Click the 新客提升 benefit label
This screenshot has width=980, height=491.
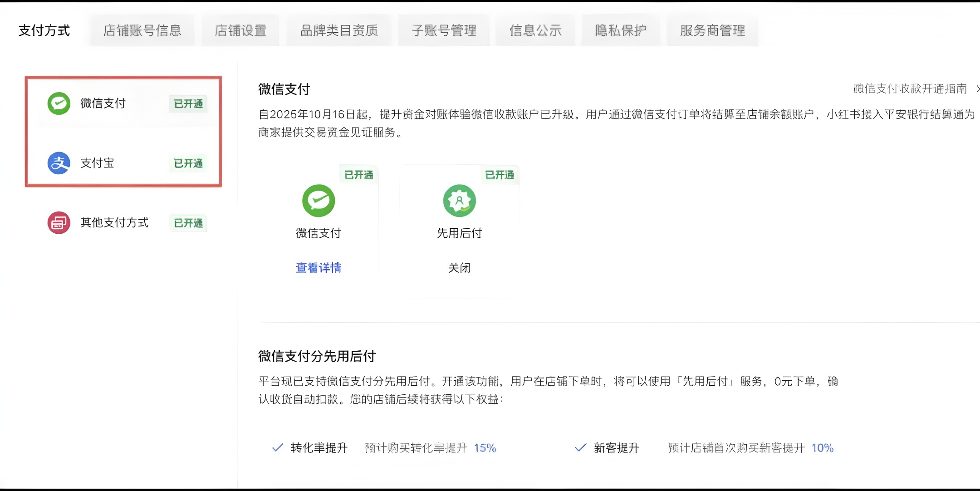pyautogui.click(x=617, y=448)
